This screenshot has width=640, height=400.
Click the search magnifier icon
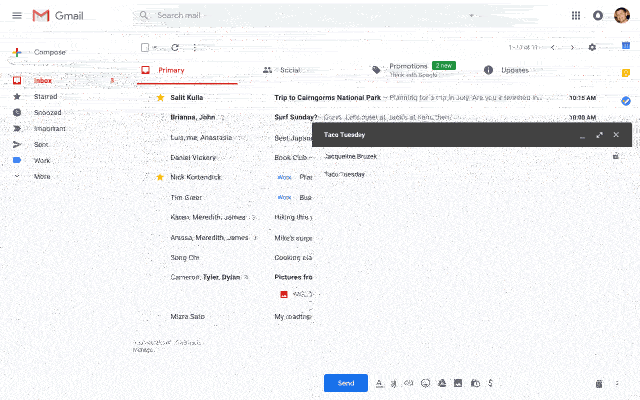(144, 16)
